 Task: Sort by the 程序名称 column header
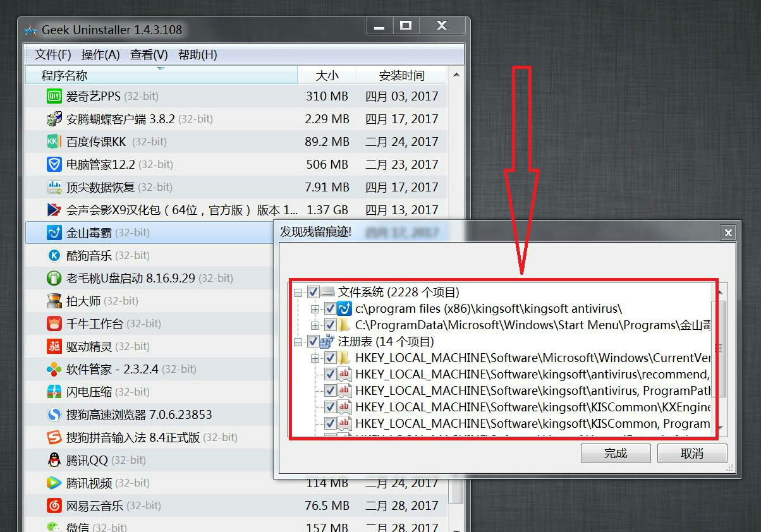click(161, 76)
